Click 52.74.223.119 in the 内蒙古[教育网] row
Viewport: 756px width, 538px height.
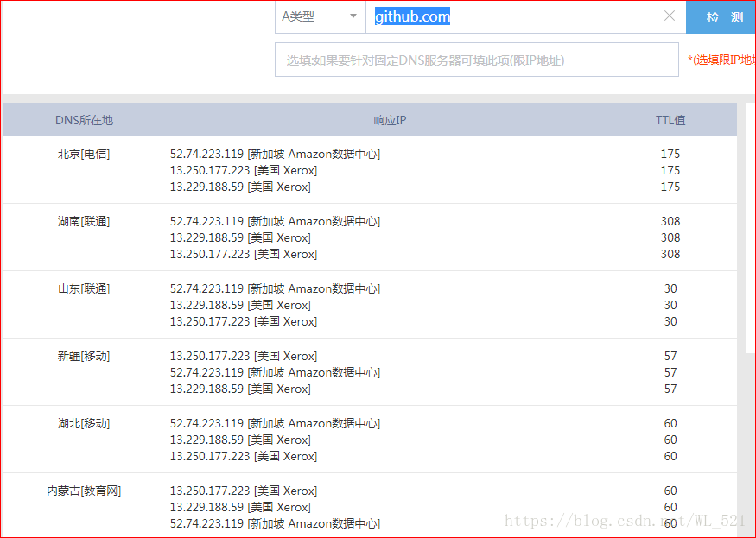(206, 523)
